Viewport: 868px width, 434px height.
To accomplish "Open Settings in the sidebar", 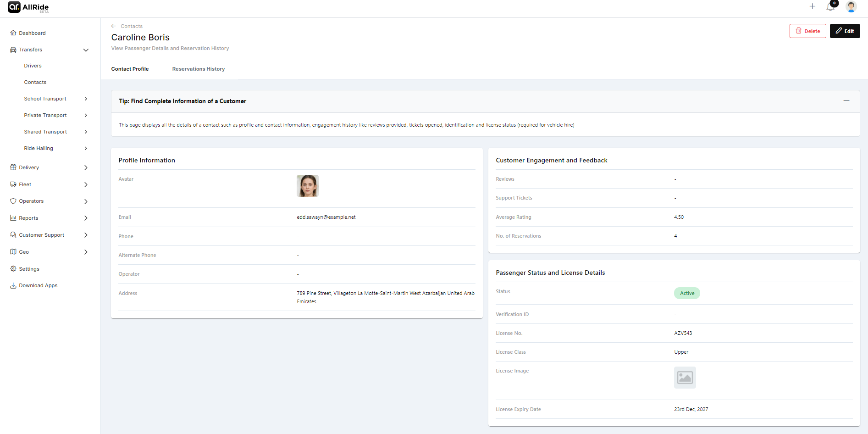I will 29,269.
